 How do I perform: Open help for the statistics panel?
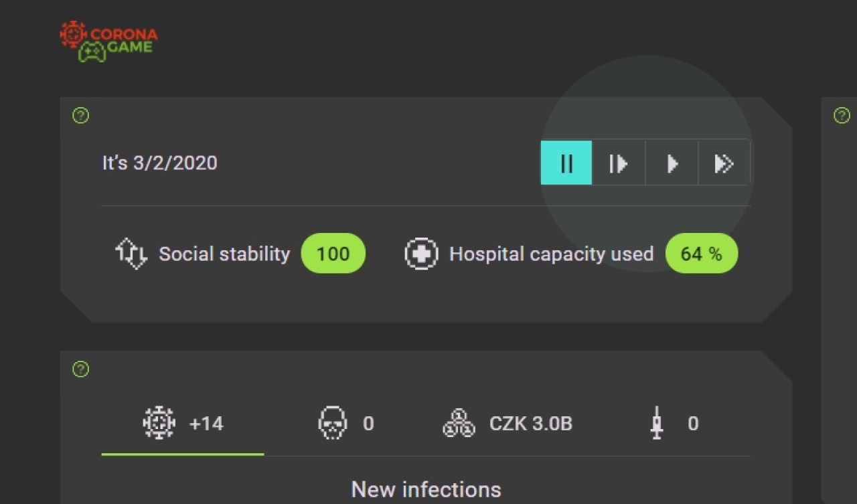(x=80, y=369)
